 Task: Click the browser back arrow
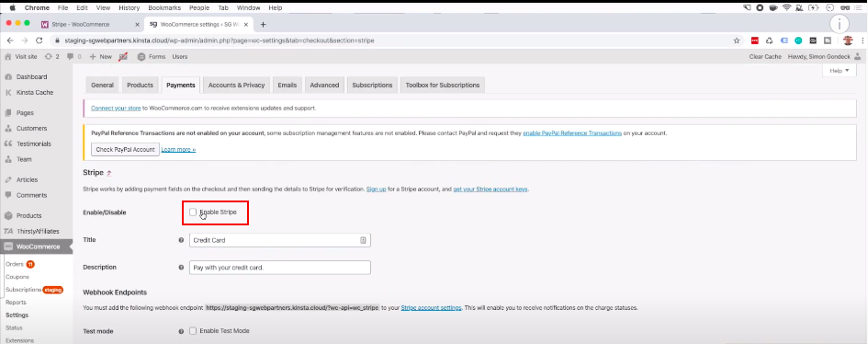click(10, 40)
